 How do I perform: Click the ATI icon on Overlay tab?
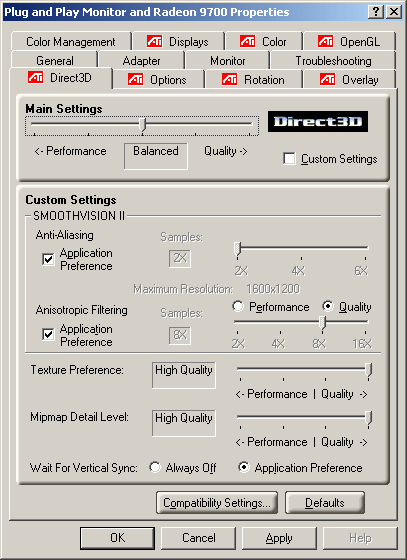pos(327,79)
